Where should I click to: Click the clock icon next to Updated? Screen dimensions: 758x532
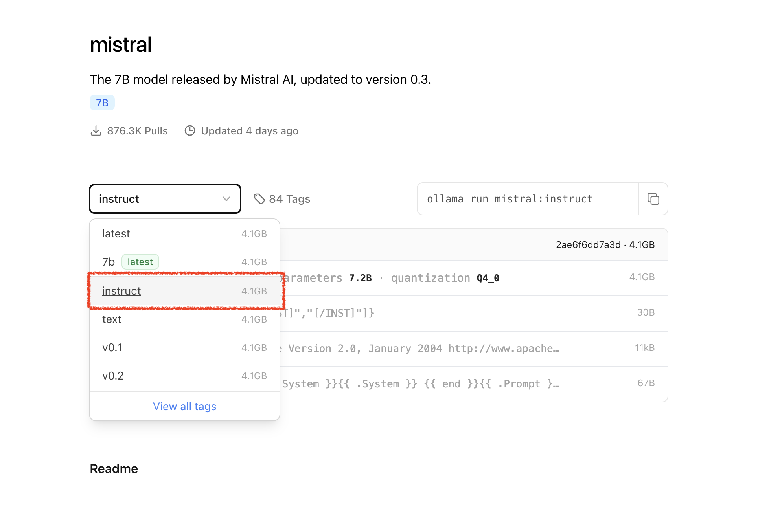(x=190, y=131)
